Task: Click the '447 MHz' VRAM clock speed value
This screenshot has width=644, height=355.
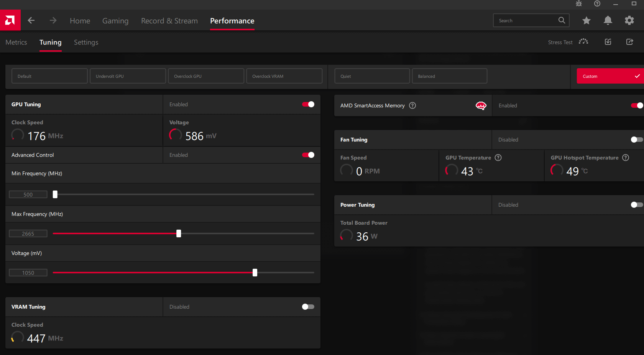Action: (45, 338)
